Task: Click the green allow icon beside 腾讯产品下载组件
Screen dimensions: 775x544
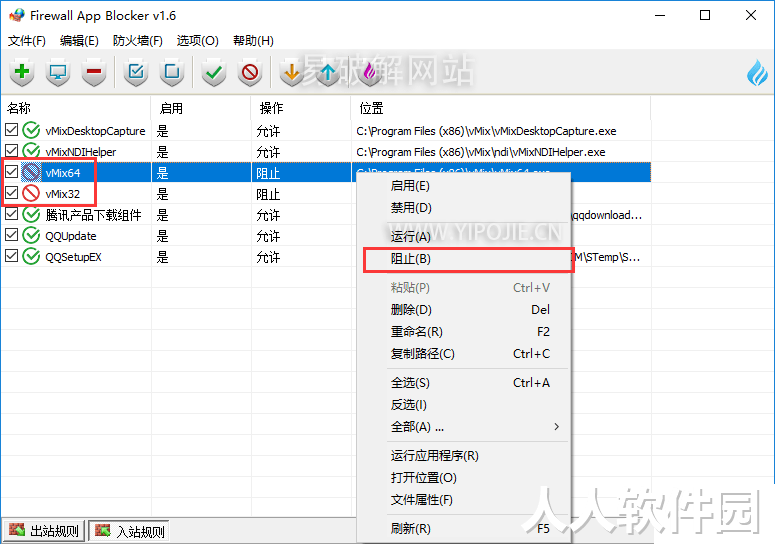Action: click(x=31, y=214)
